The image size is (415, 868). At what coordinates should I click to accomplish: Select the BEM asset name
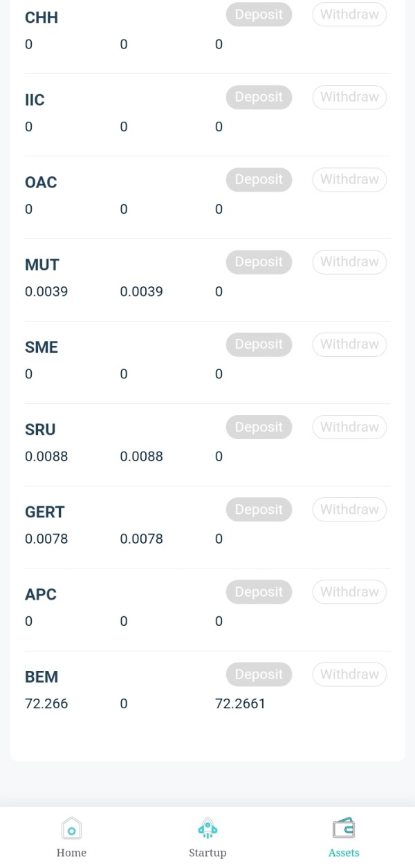point(41,677)
